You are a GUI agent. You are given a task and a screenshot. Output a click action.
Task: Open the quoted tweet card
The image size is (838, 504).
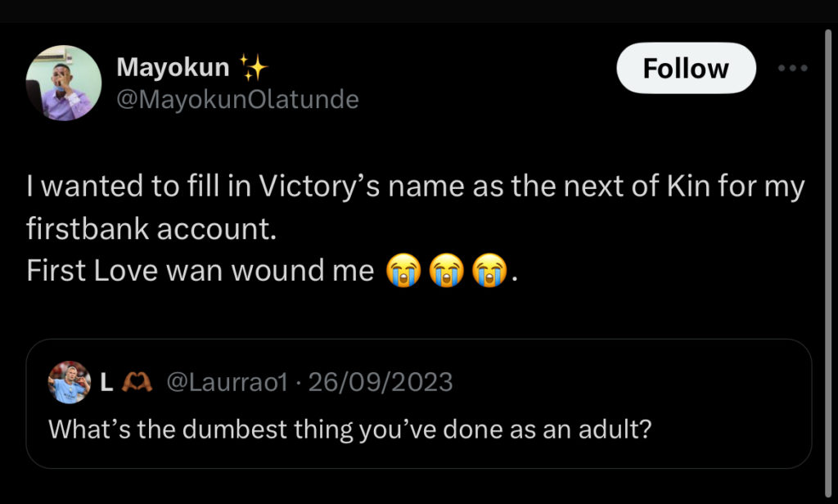tap(419, 407)
